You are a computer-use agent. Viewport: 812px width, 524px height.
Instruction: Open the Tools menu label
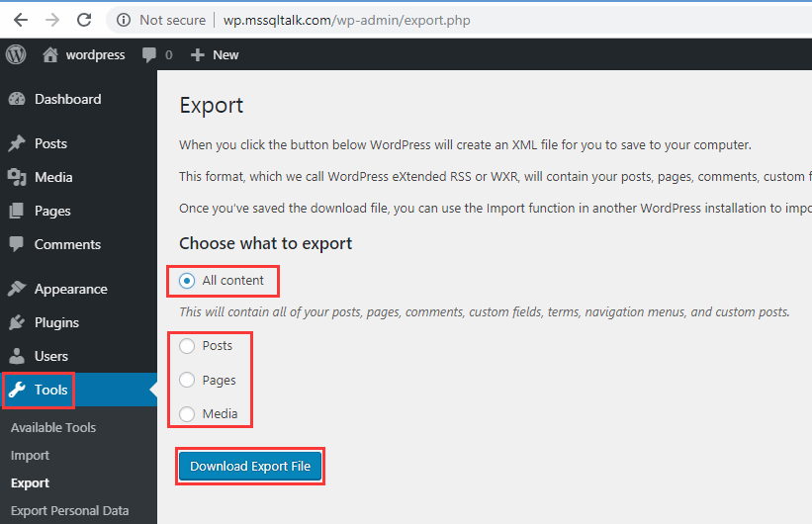(50, 390)
